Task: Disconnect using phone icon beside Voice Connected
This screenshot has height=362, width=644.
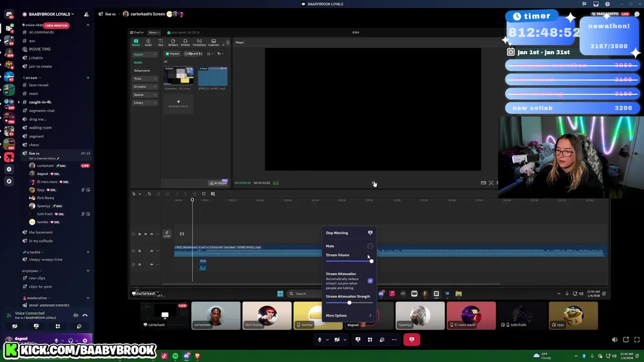Action: pyautogui.click(x=85, y=315)
